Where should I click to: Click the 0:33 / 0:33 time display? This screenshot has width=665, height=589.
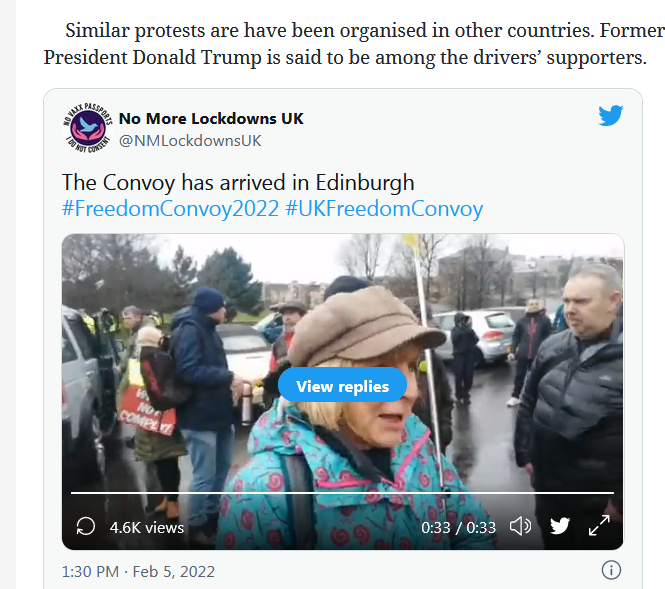pyautogui.click(x=458, y=528)
